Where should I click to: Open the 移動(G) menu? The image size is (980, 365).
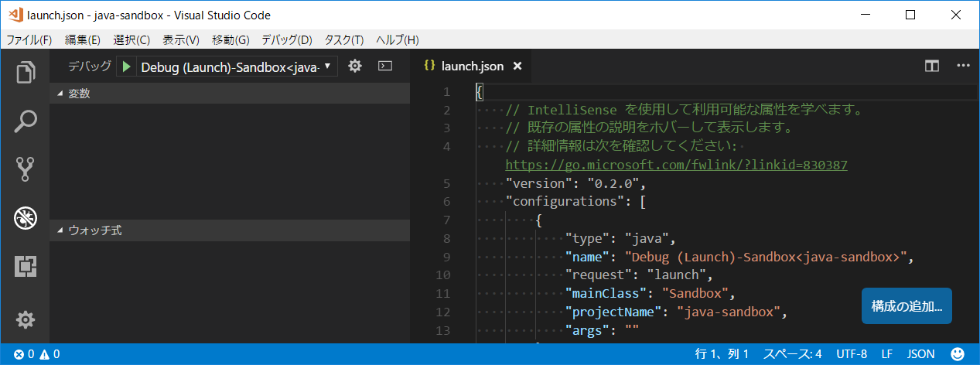[230, 39]
